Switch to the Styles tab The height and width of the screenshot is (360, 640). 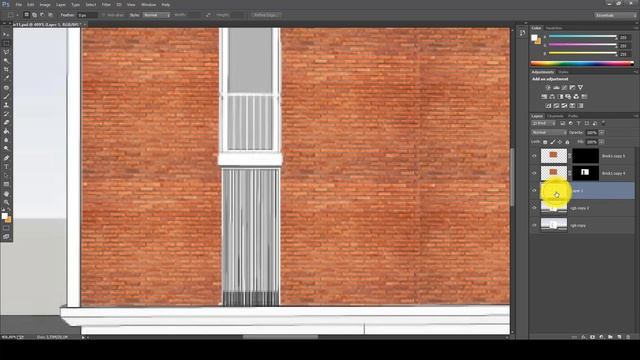tap(563, 72)
